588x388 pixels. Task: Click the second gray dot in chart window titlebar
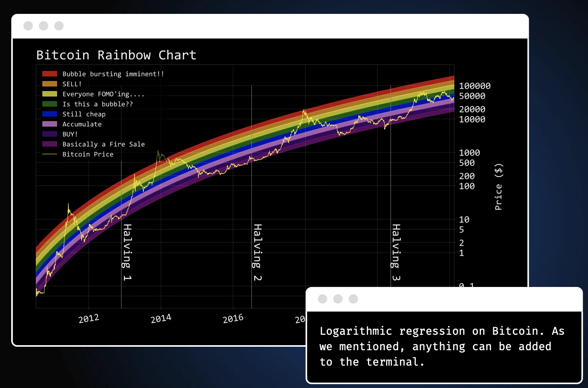pyautogui.click(x=44, y=26)
